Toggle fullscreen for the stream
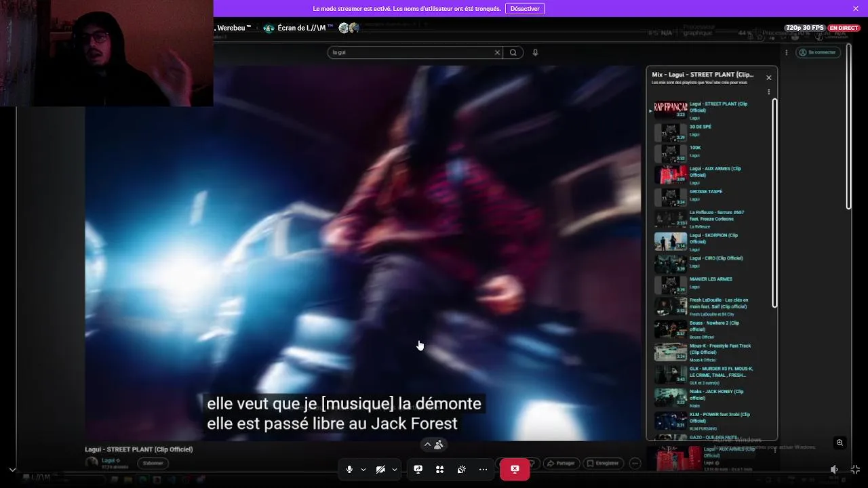This screenshot has width=868, height=488. [855, 469]
